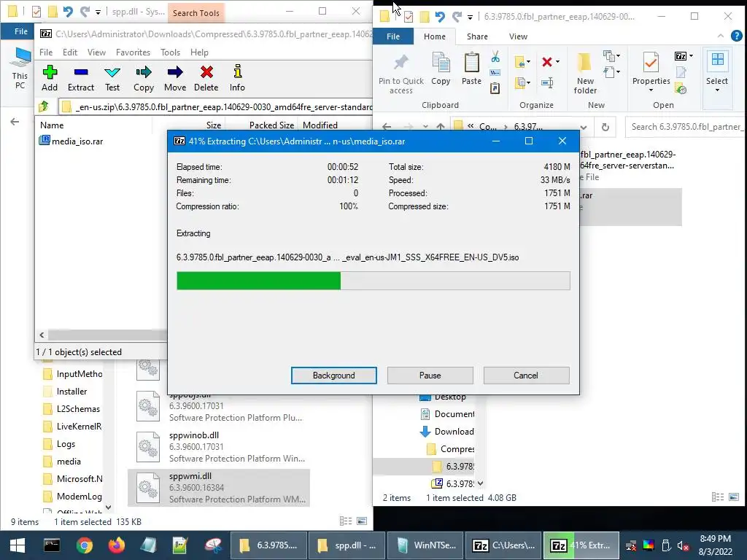Click the 7-Zip Copy toolbar icon
Viewport: 747px width, 560px height.
[144, 79]
